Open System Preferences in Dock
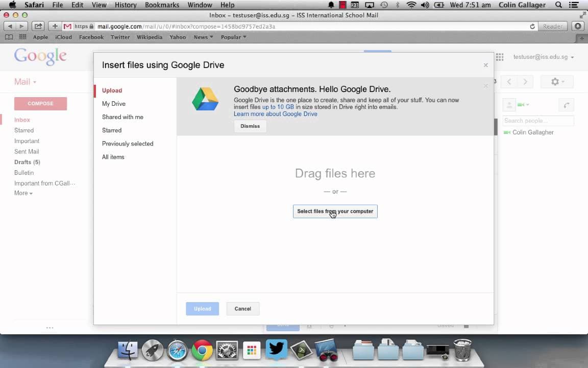This screenshot has height=368, width=588. [x=227, y=350]
